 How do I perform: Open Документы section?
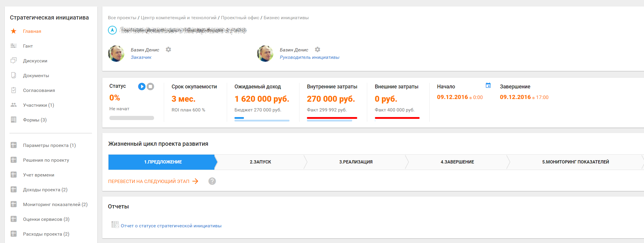coord(36,76)
